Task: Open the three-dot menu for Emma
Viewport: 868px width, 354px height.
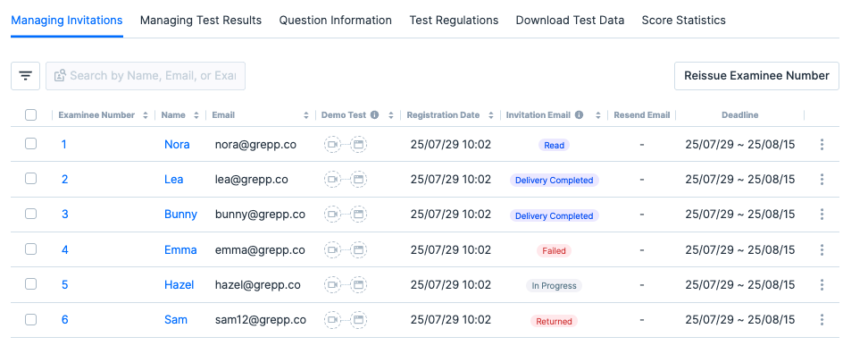Action: (x=822, y=249)
